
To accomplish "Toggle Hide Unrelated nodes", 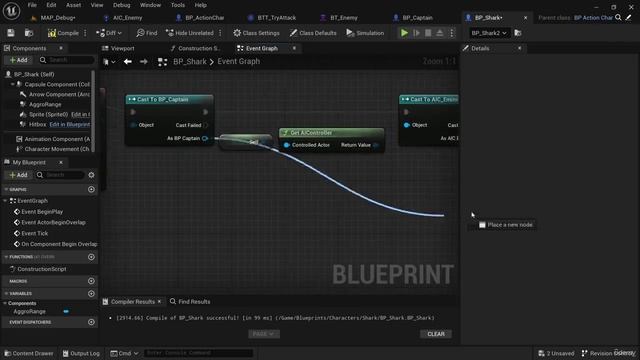I will [189, 33].
